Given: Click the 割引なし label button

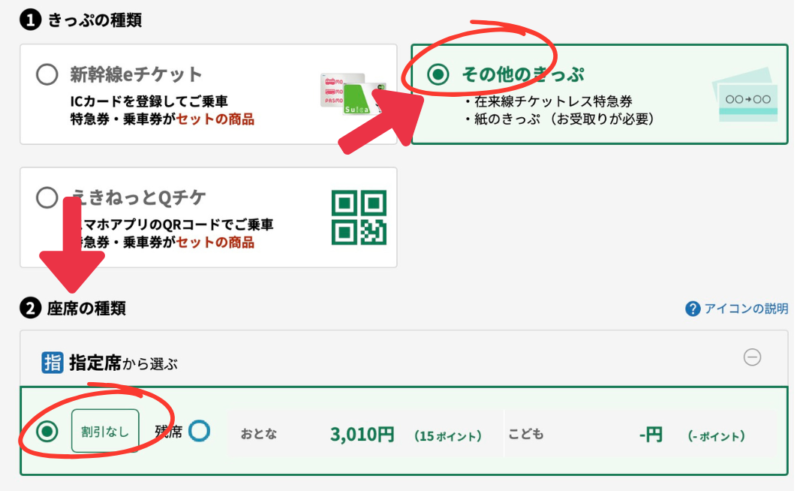Looking at the screenshot, I should tap(105, 431).
